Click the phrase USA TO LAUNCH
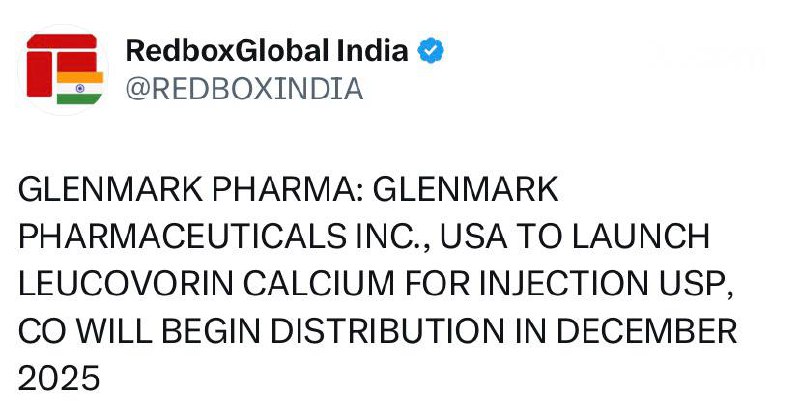 574,237
